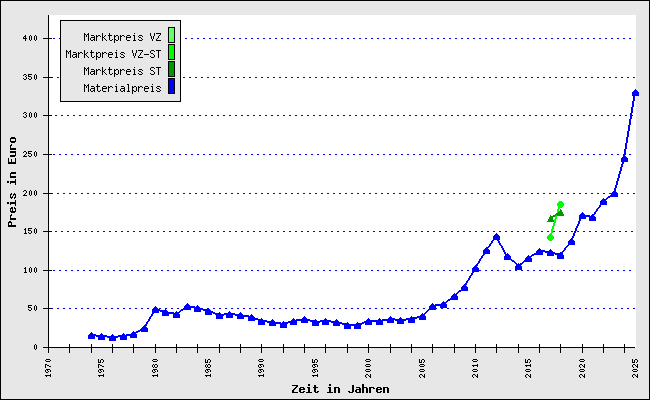This screenshot has height=400, width=650.
Task: Select the Marktpreis VZ-ST legend swatch
Action: pyautogui.click(x=171, y=53)
